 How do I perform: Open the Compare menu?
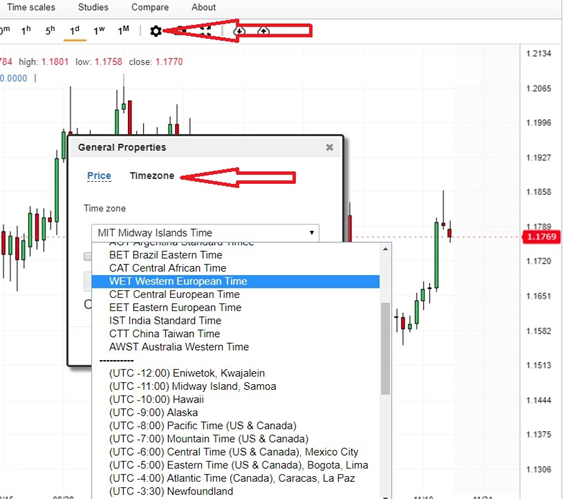click(x=150, y=7)
